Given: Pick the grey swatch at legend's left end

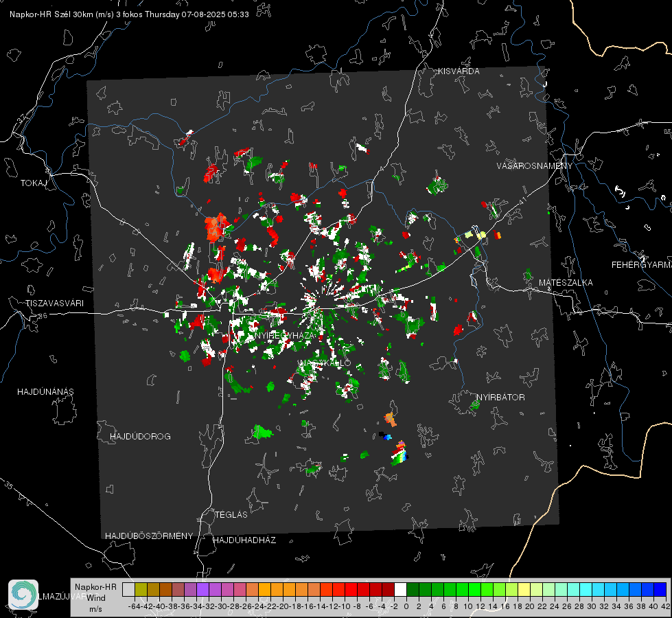Looking at the screenshot, I should tap(128, 589).
